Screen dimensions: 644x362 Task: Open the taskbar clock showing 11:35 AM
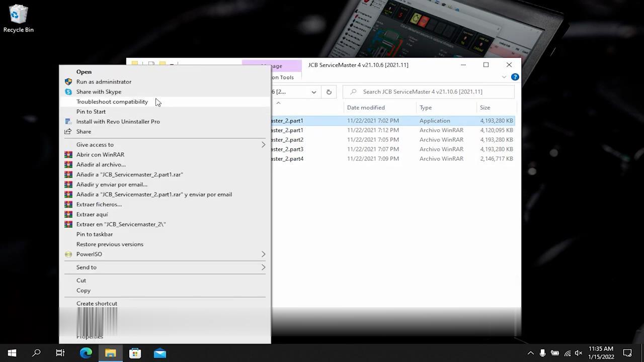(x=601, y=353)
